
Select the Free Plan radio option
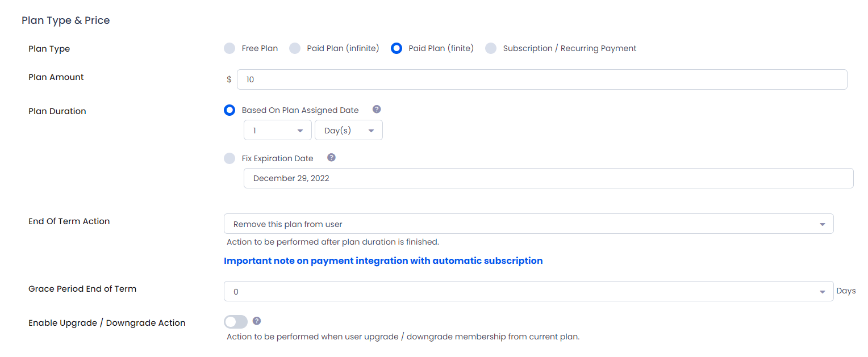click(x=229, y=48)
